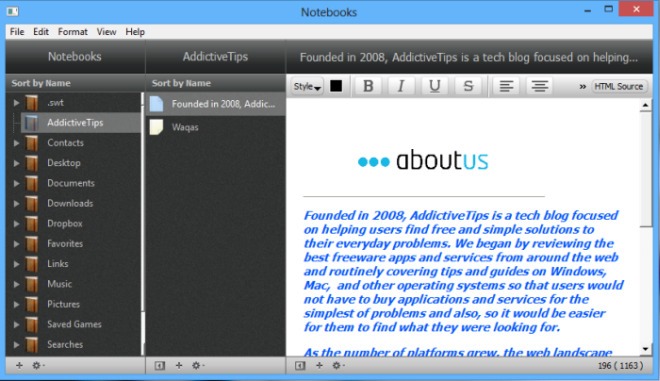Image resolution: width=660 pixels, height=381 pixels.
Task: Open the Style dropdown
Action: coord(307,86)
